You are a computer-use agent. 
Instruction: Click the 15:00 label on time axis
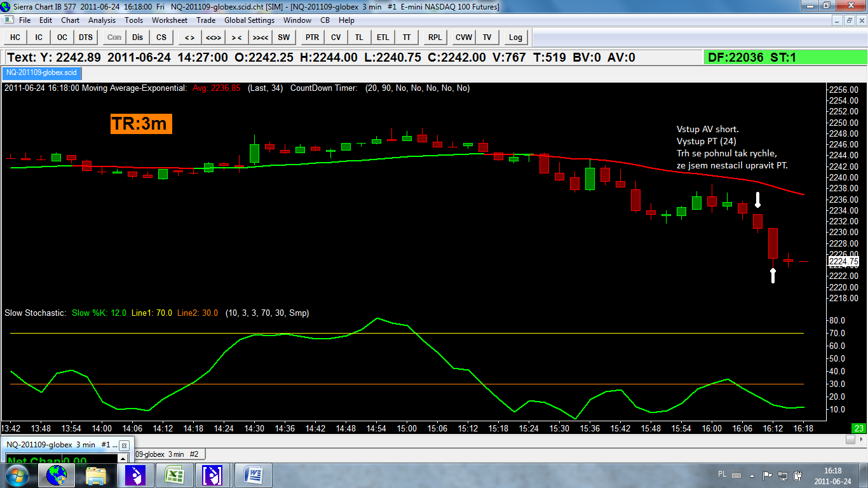pos(407,428)
